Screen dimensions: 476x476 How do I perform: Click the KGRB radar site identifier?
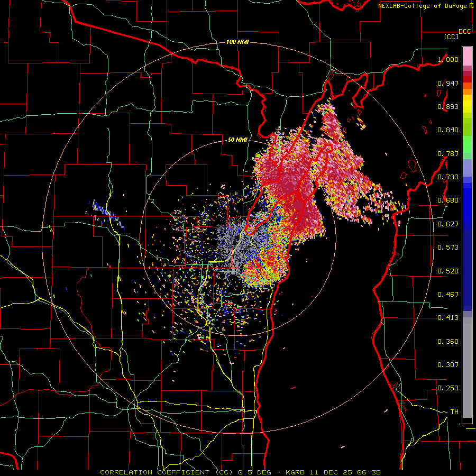click(295, 472)
